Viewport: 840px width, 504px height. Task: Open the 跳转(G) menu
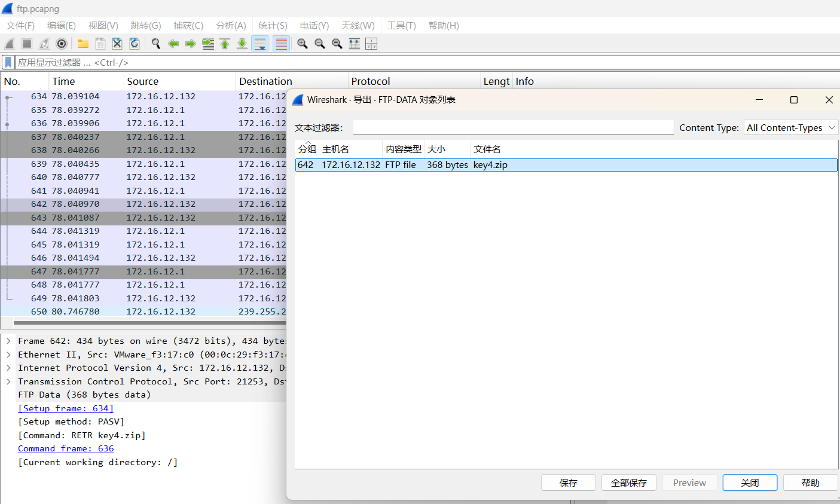146,26
